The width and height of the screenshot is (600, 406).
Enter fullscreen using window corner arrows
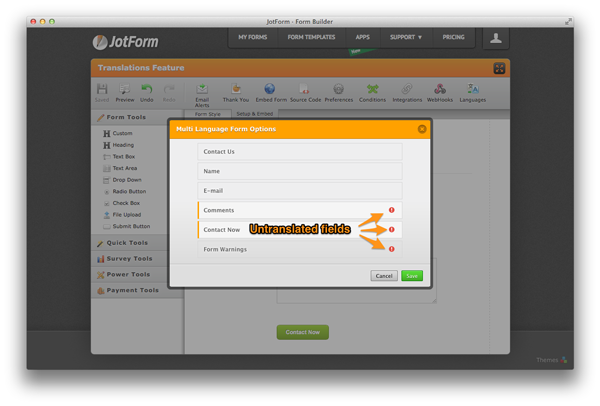click(568, 22)
